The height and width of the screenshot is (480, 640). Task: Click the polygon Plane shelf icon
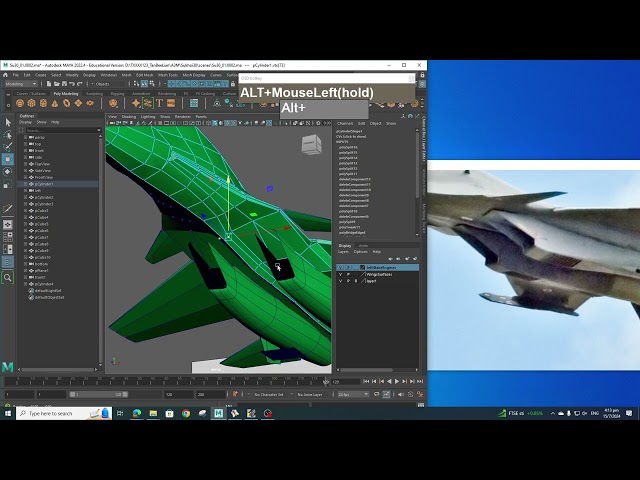point(78,103)
